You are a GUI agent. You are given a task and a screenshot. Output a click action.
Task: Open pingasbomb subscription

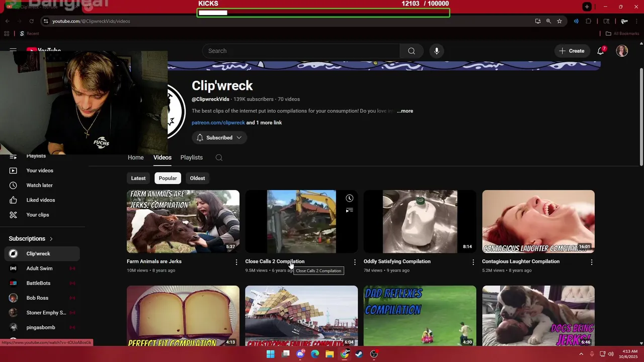42,327
